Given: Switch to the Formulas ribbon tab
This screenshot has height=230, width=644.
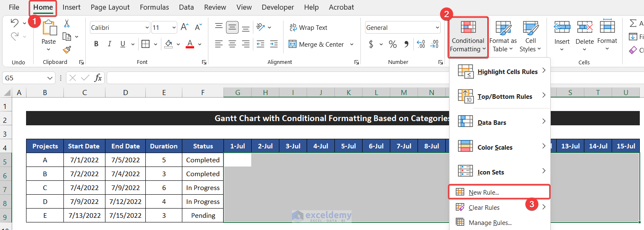Looking at the screenshot, I should point(154,7).
